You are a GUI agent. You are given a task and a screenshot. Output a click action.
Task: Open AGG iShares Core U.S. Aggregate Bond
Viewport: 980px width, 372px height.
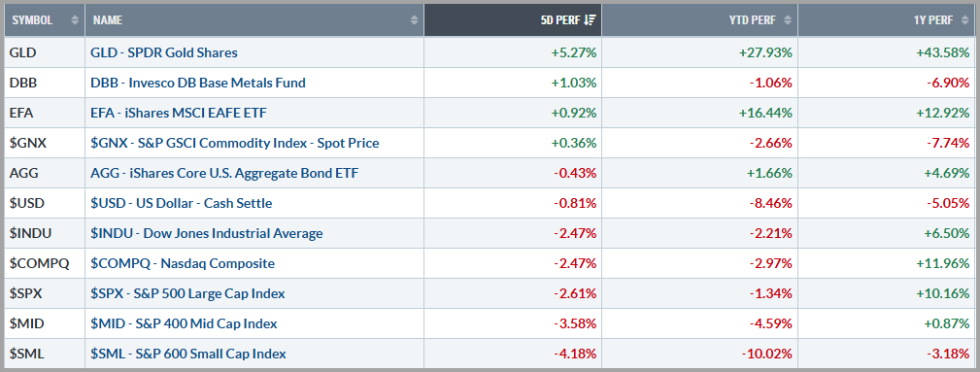tap(225, 173)
